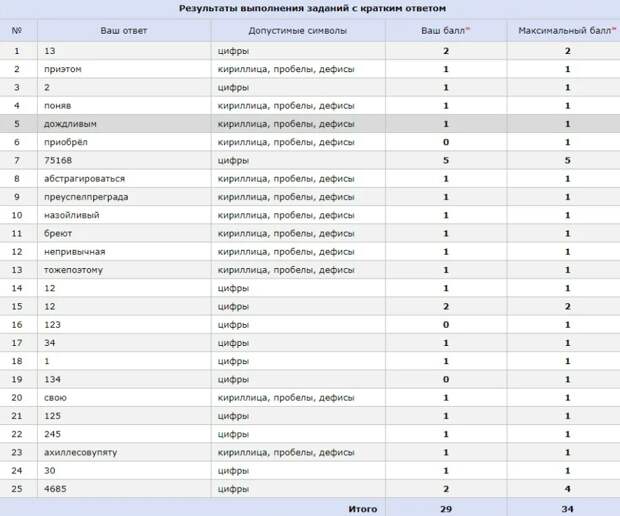Click the answer '34' in row 17
Viewport: 620px width, 516px height.
pyautogui.click(x=49, y=343)
